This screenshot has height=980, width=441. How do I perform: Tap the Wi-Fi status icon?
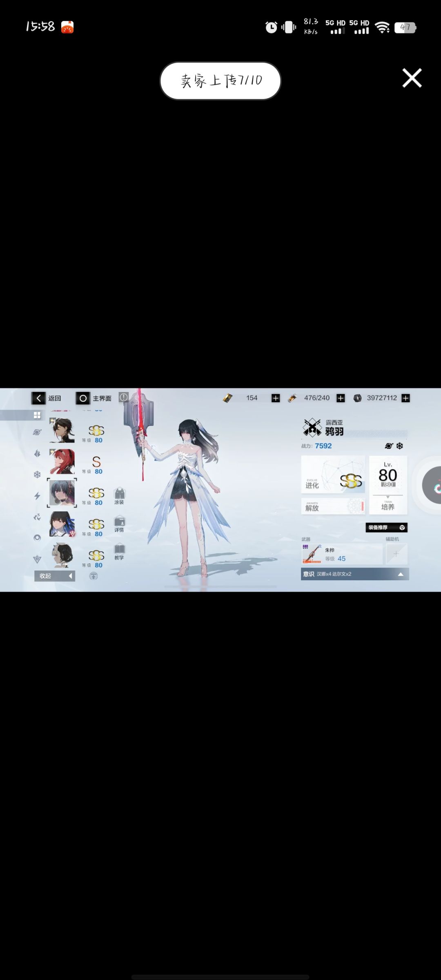click(382, 27)
